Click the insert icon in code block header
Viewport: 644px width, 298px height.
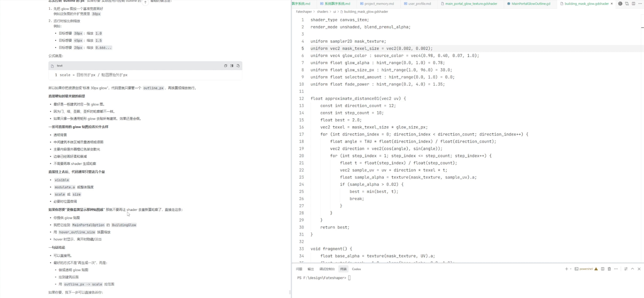232,66
